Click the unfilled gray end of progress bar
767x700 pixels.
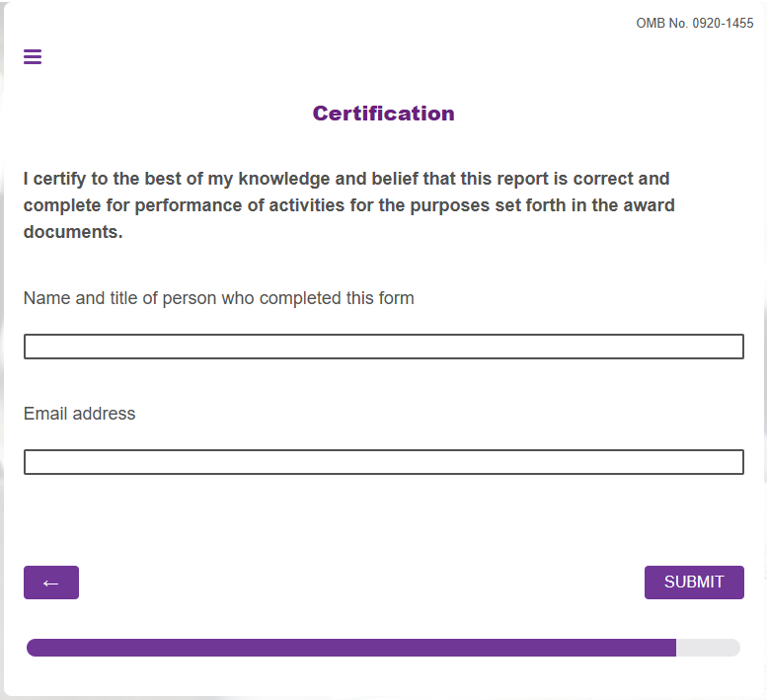click(x=708, y=648)
